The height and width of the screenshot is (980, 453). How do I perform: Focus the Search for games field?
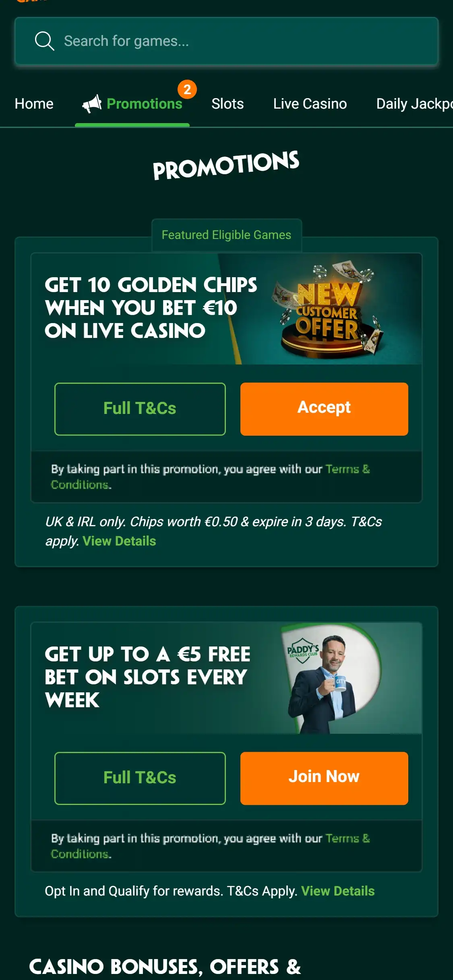[226, 41]
